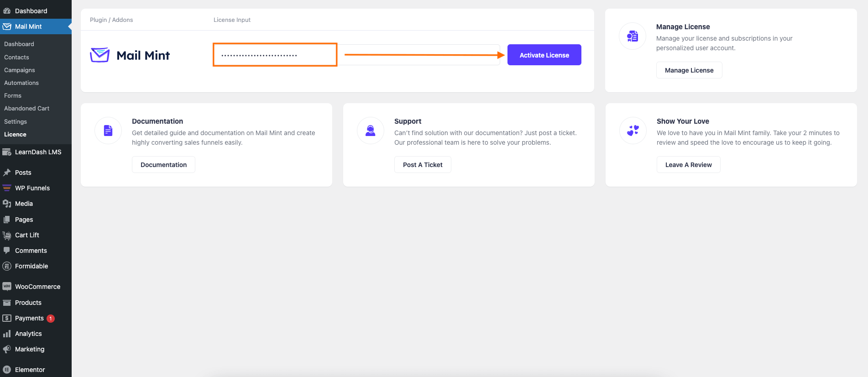
Task: Click the Dashboard gauge icon in sidebar
Action: (x=7, y=10)
